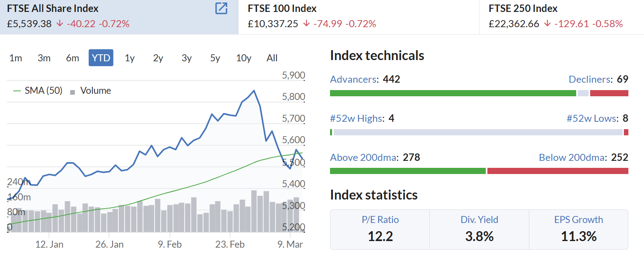Show the 1y chart period

(x=130, y=58)
